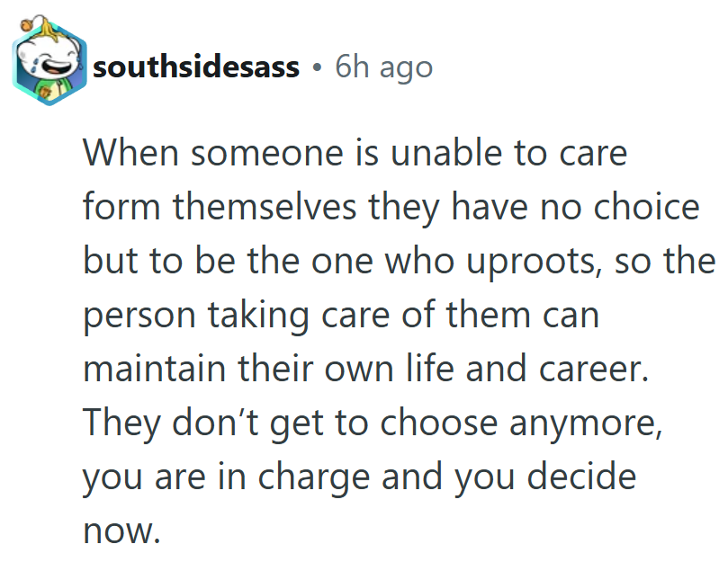Click the dot separator before timestamp
Viewport: 728px width, 562px height.
click(x=317, y=67)
